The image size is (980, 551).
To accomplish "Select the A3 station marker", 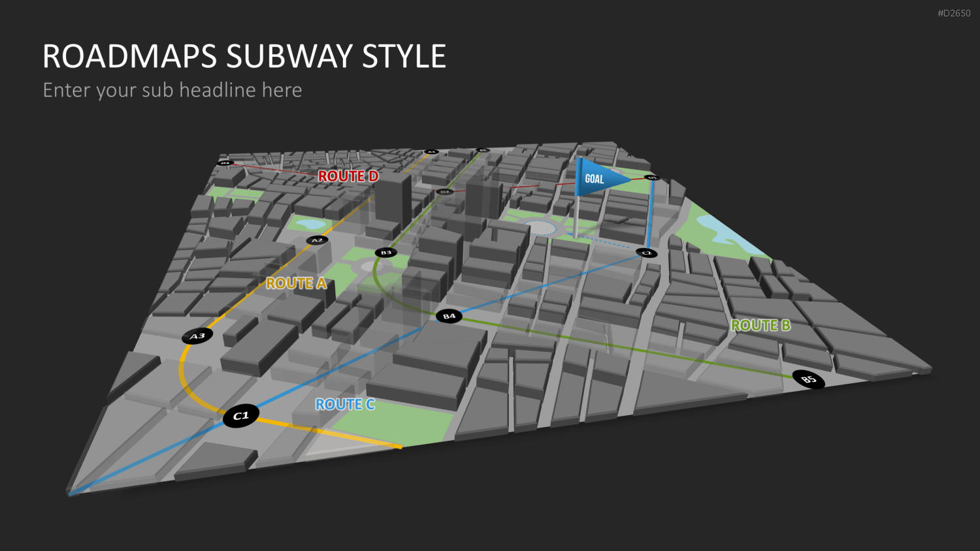I will point(197,336).
